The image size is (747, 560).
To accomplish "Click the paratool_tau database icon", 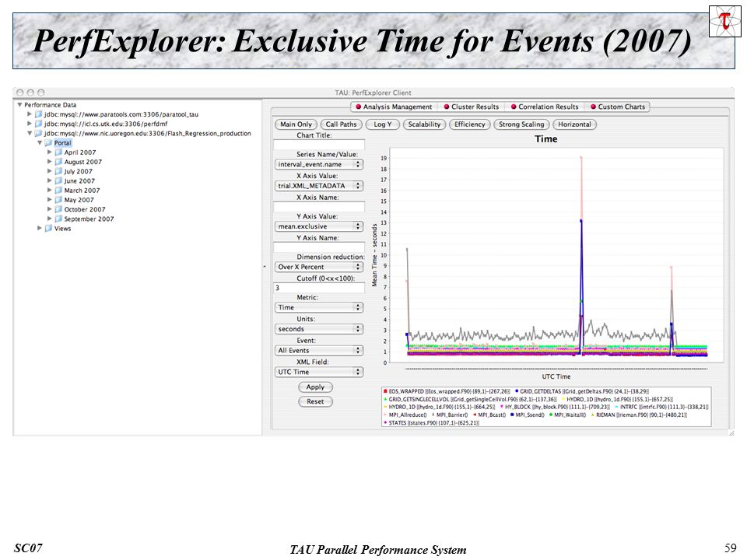I will click(39, 114).
